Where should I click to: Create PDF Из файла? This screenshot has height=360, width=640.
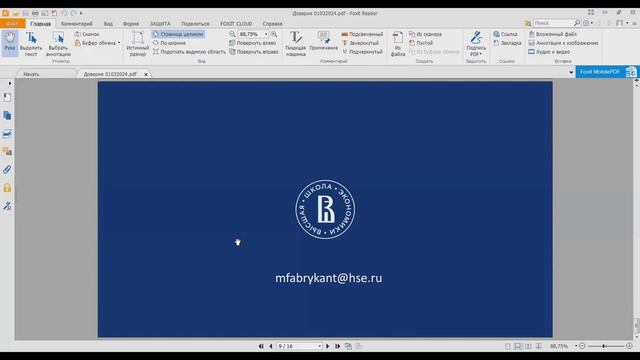[x=398, y=43]
